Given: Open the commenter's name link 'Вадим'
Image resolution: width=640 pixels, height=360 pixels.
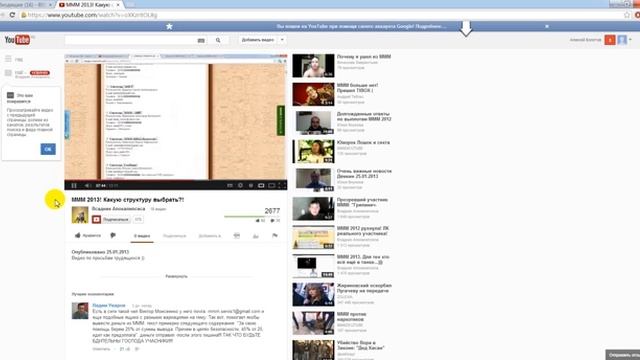Looking at the screenshot, I should click(x=109, y=305).
